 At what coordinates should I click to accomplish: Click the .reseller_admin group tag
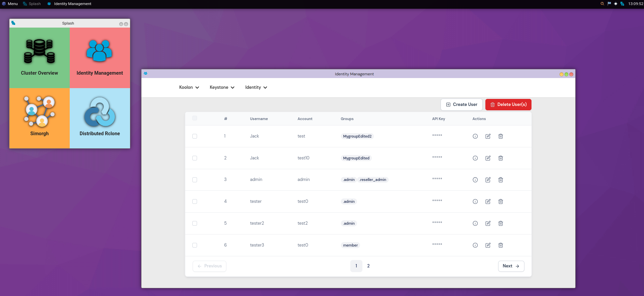coord(373,180)
